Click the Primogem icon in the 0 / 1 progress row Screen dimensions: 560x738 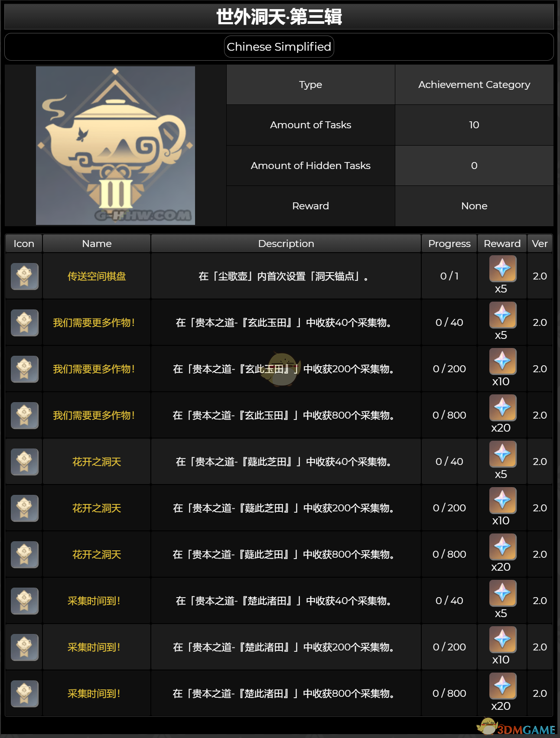click(x=503, y=269)
